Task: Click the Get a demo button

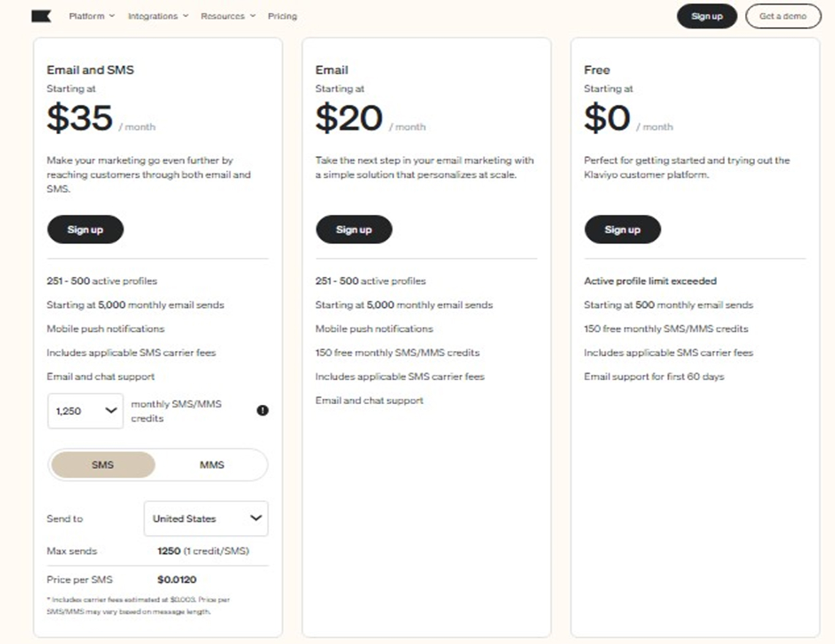Action: click(x=783, y=17)
